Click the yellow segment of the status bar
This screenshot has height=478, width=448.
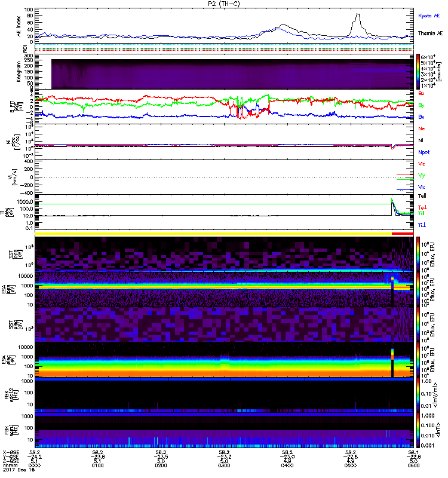[213, 234]
